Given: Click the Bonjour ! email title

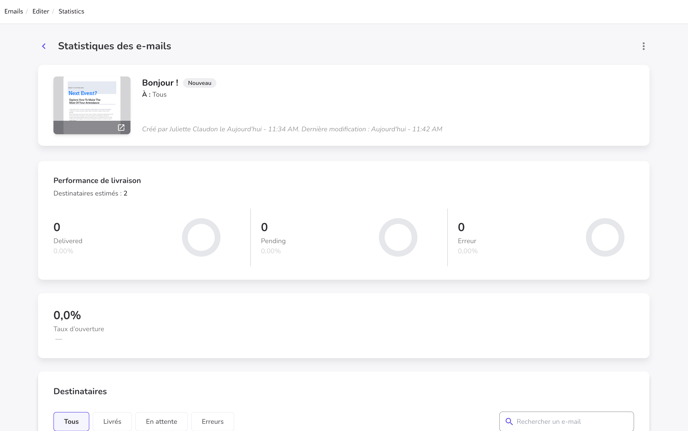Looking at the screenshot, I should click(x=160, y=83).
